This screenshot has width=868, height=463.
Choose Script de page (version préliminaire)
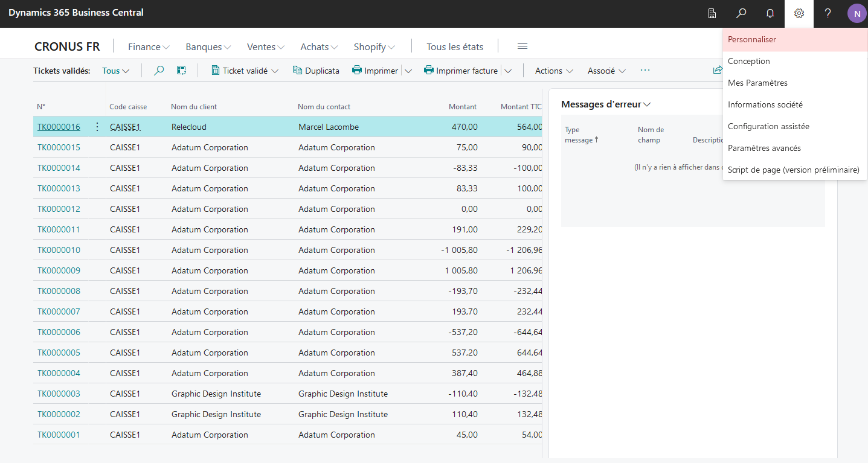click(795, 170)
